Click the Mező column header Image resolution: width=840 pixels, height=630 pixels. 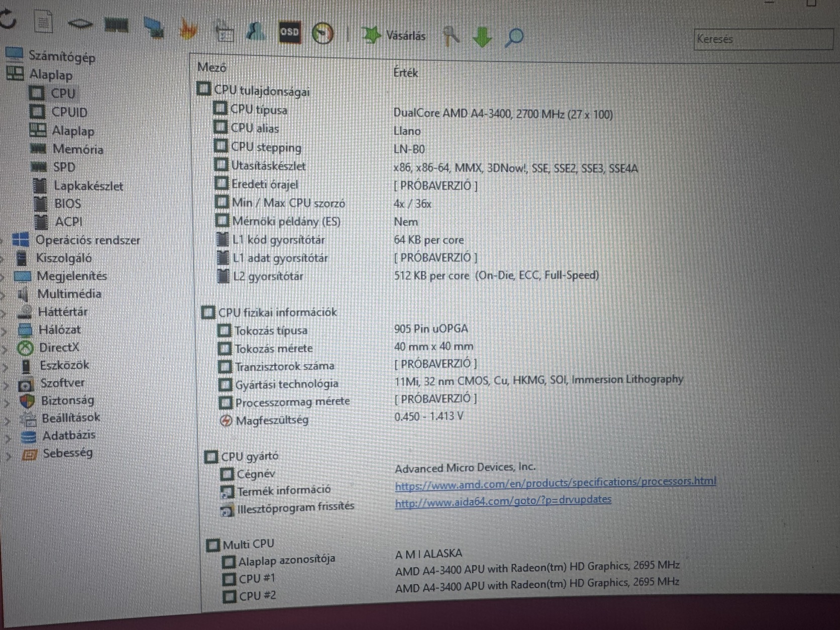coord(212,67)
